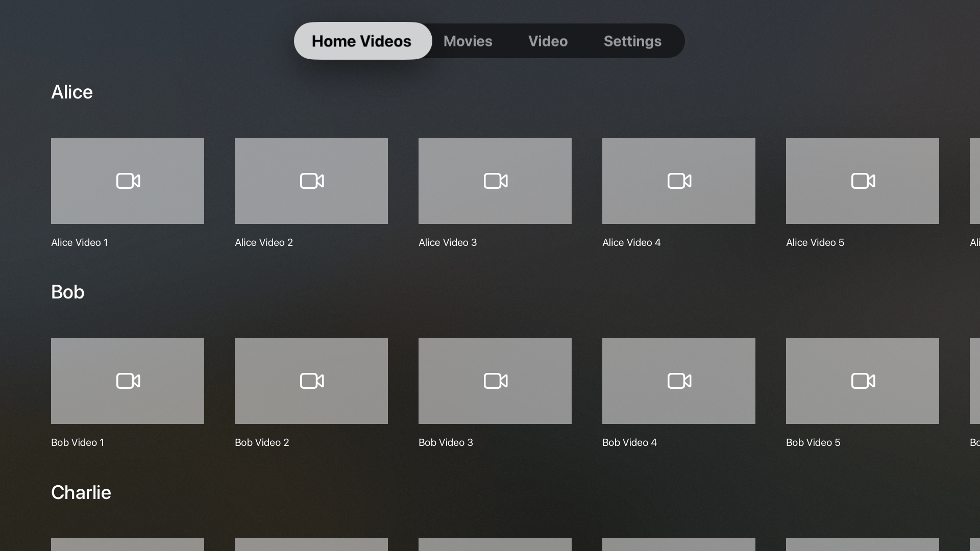980x551 pixels.
Task: Click the camera icon on Alice Video 3
Action: (x=495, y=181)
